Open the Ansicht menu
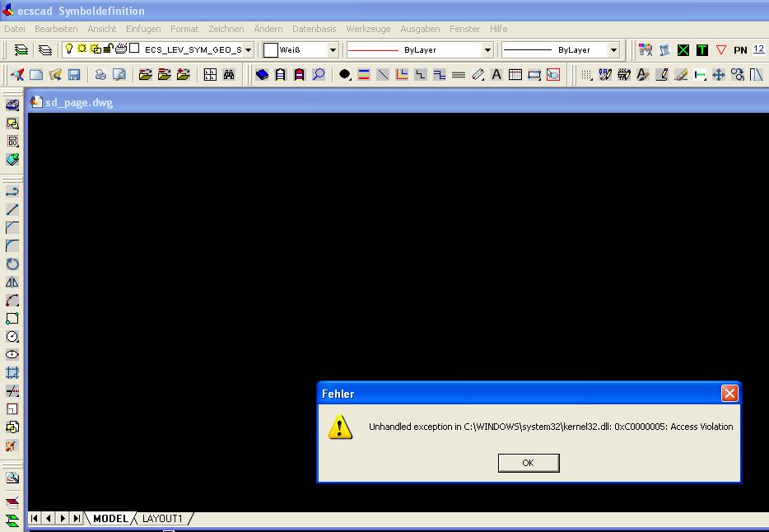The height and width of the screenshot is (532, 769). 102,29
